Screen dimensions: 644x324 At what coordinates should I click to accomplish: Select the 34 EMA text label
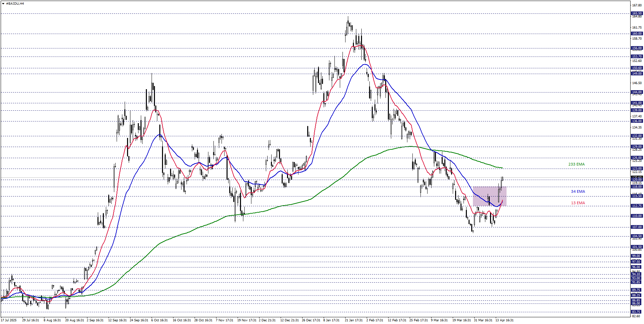click(x=578, y=191)
